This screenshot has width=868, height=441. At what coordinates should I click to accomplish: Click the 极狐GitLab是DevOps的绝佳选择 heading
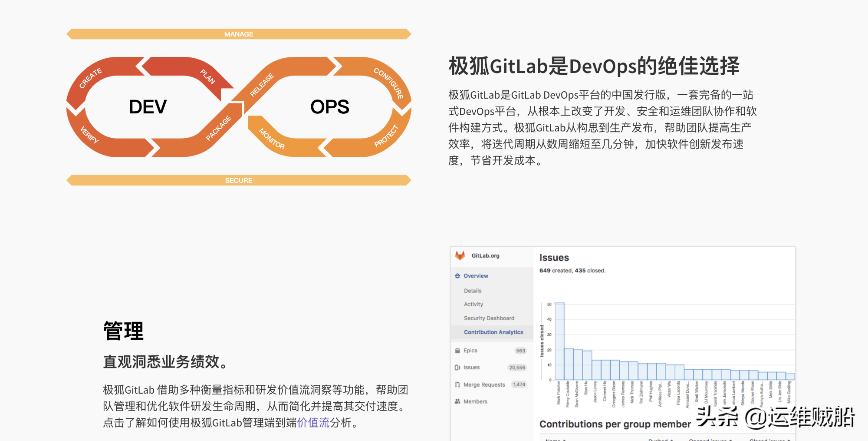[594, 66]
